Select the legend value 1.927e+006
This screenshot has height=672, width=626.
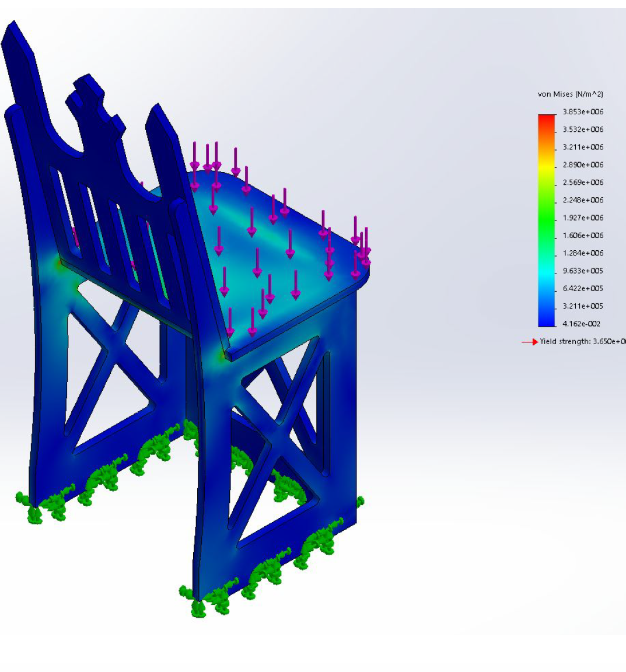coord(583,218)
